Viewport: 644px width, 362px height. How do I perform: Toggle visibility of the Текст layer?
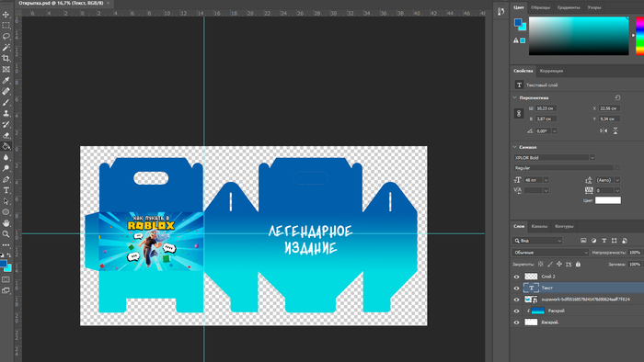(516, 288)
